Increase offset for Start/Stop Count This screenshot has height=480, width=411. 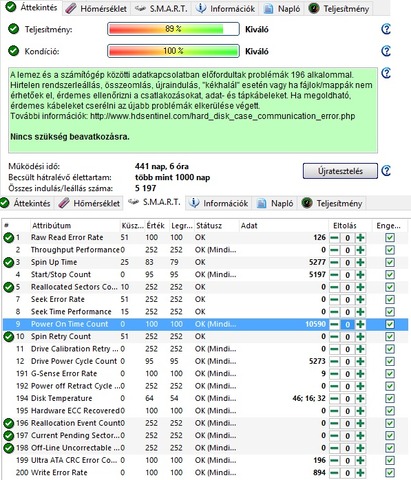pyautogui.click(x=360, y=275)
